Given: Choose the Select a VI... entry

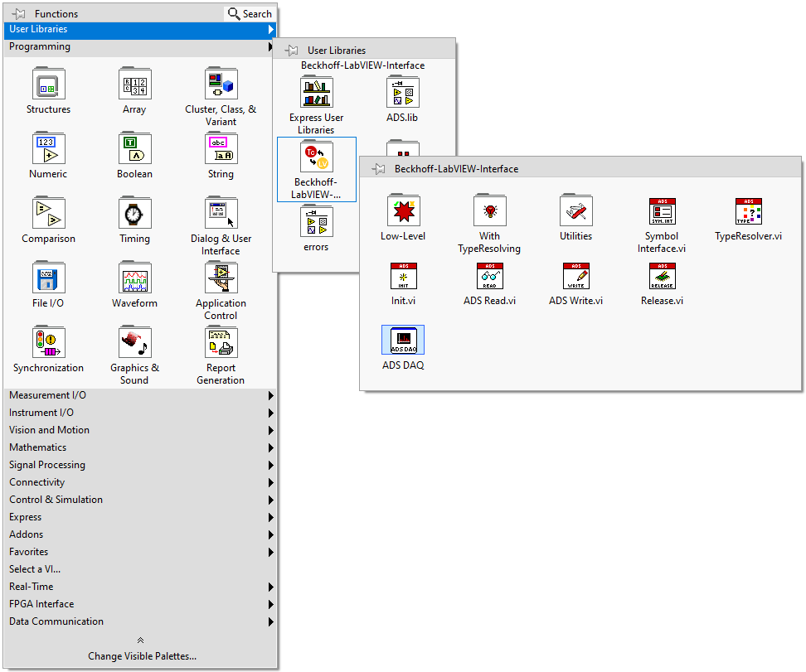Looking at the screenshot, I should [34, 569].
